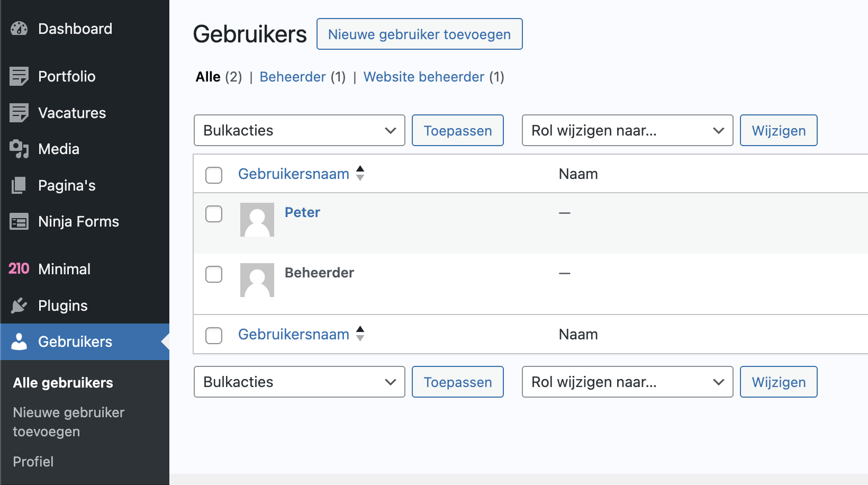This screenshot has height=485, width=868.
Task: Open the Profiel submenu link
Action: tap(33, 462)
